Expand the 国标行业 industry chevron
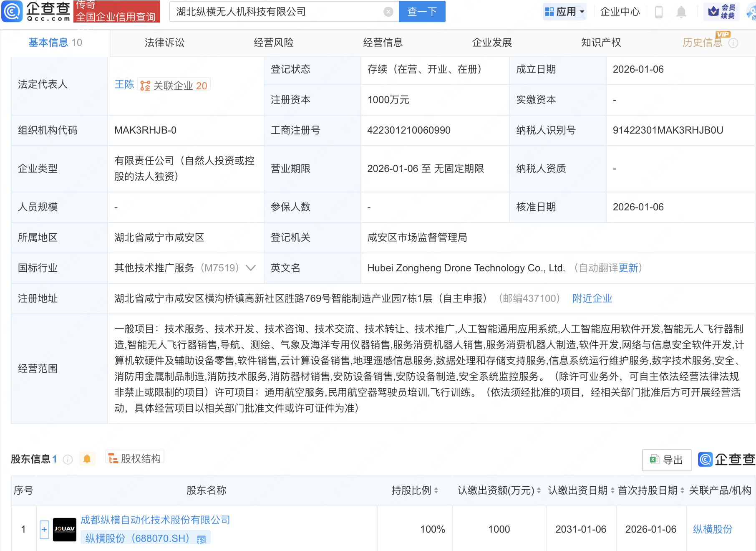Screen dimensions: 756x551 pyautogui.click(x=251, y=268)
